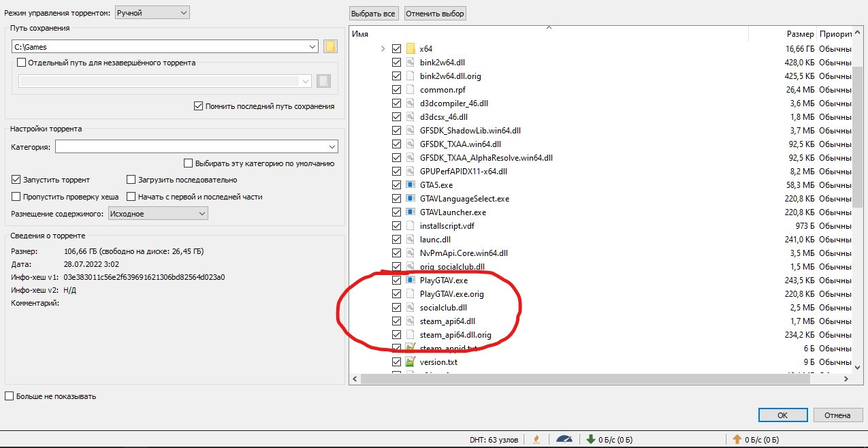
Task: Open the 'Режим управления торрентом' dropdown
Action: tap(152, 13)
